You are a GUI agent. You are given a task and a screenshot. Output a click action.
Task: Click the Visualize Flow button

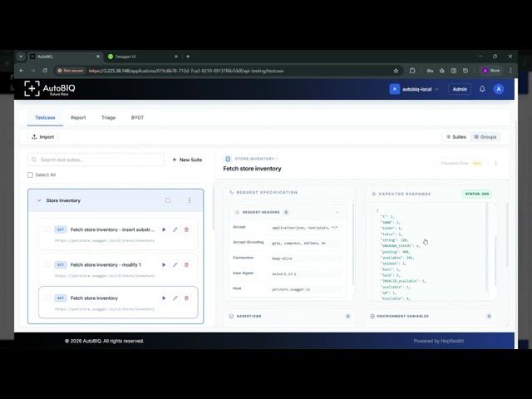pos(461,163)
